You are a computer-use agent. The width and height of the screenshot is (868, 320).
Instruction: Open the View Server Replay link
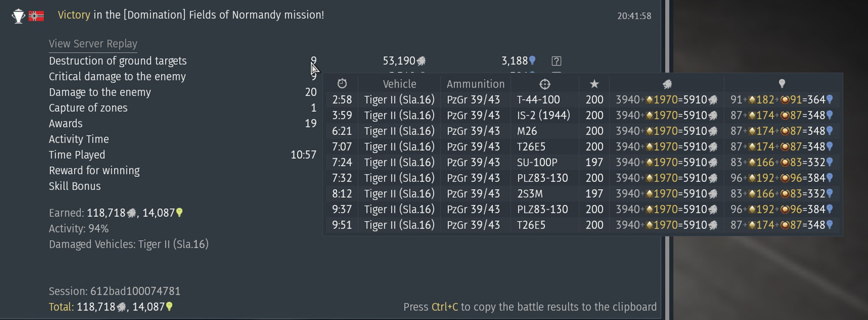point(93,44)
